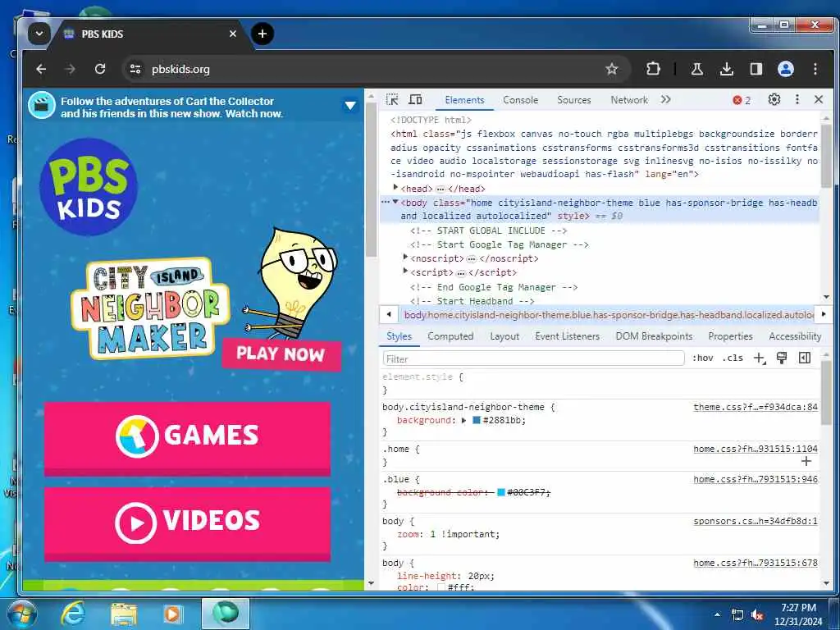Image resolution: width=840 pixels, height=630 pixels.
Task: Open the Layout pane tab
Action: click(504, 336)
